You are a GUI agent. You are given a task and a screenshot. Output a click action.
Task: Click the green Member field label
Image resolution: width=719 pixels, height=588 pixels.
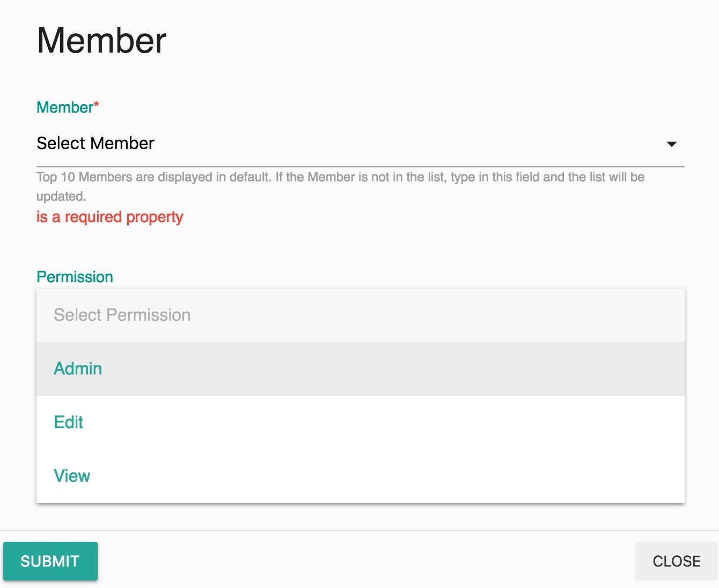click(x=64, y=107)
